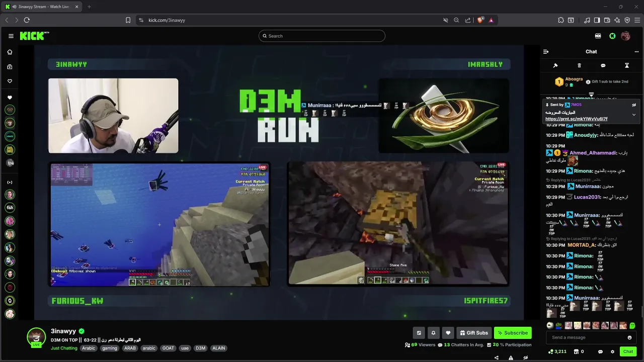Click the share stream icon
Screen dimensions: 644x362
tap(497, 357)
